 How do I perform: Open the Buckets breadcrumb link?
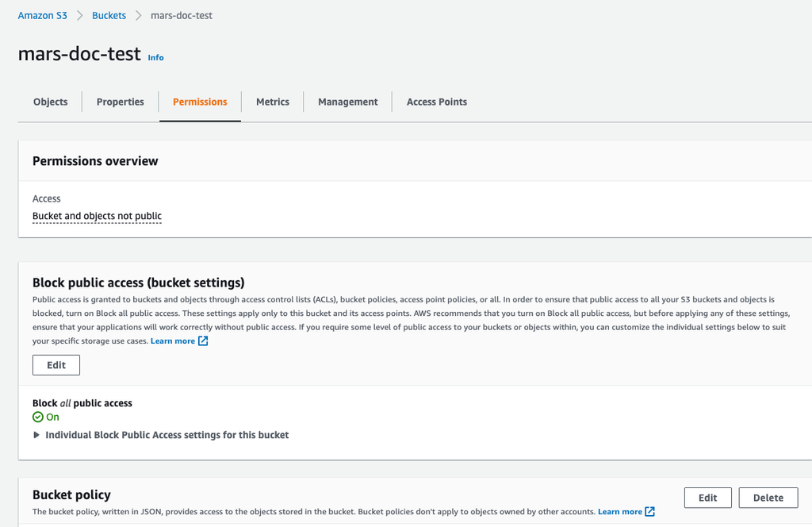[109, 15]
